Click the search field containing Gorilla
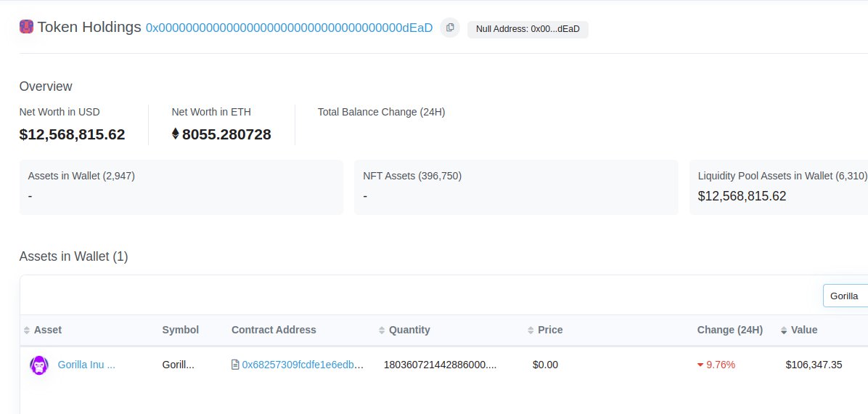This screenshot has height=414, width=868. [846, 296]
